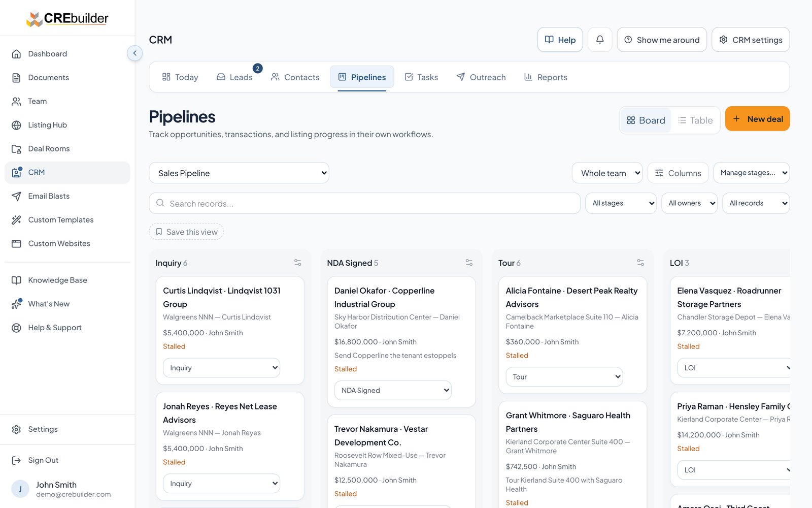Open Inquiry column settings icon

coord(298,263)
